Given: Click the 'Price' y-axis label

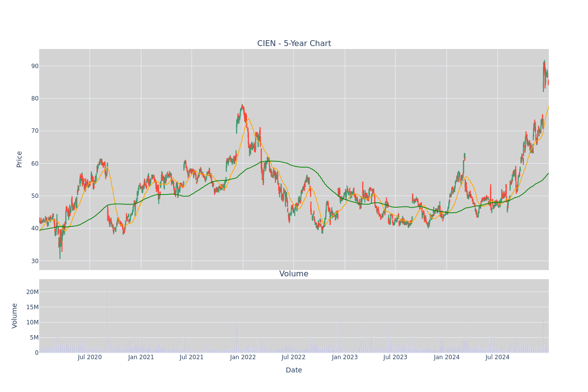Looking at the screenshot, I should (x=20, y=159).
